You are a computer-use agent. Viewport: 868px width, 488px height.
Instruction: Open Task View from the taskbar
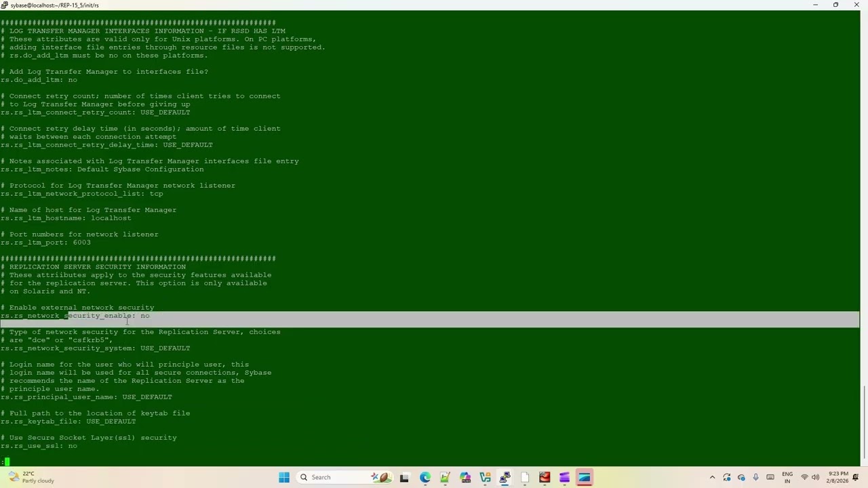point(404,477)
